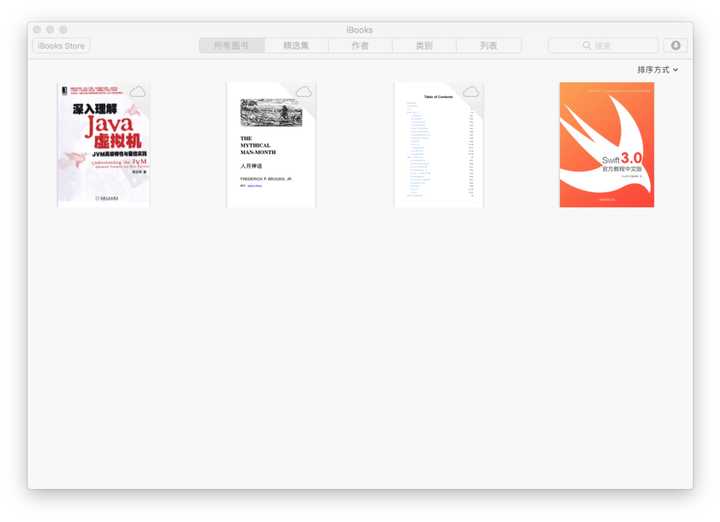720x522 pixels.
Task: Switch to the 精选集 tab
Action: [x=296, y=45]
